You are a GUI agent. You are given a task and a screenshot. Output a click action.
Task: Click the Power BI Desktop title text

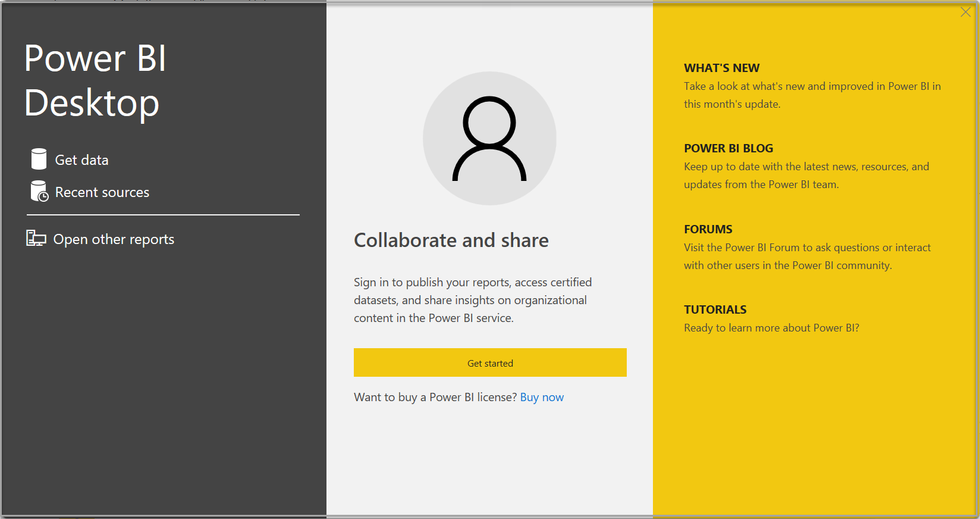pos(95,80)
